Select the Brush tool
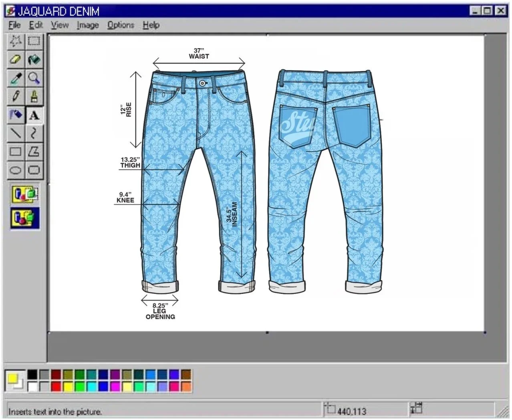Screen dimensions: 512x420 point(34,96)
